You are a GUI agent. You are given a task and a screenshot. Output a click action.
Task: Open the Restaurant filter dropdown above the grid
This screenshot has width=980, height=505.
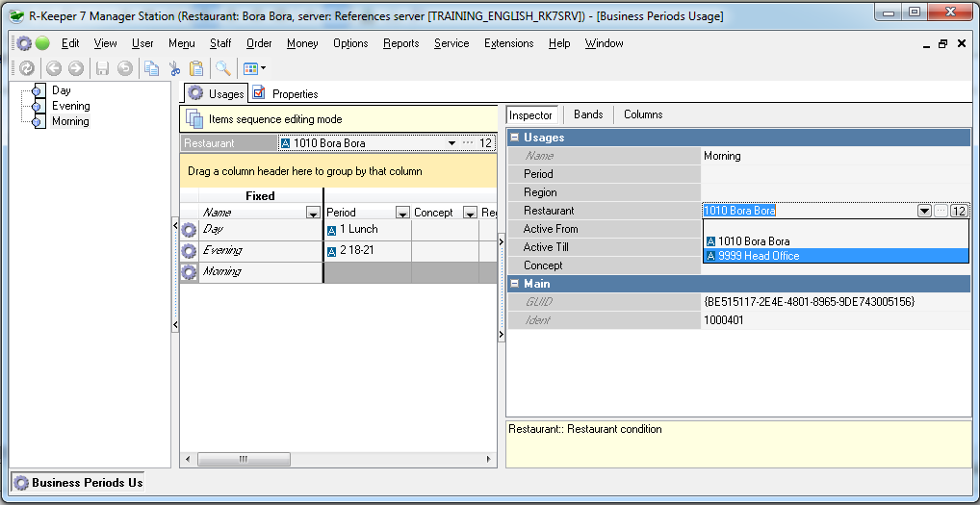451,143
